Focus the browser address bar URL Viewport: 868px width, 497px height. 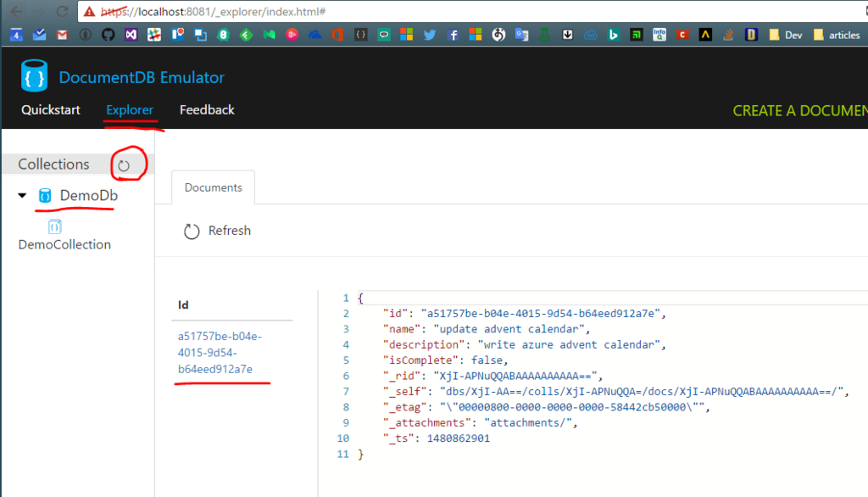pos(214,11)
